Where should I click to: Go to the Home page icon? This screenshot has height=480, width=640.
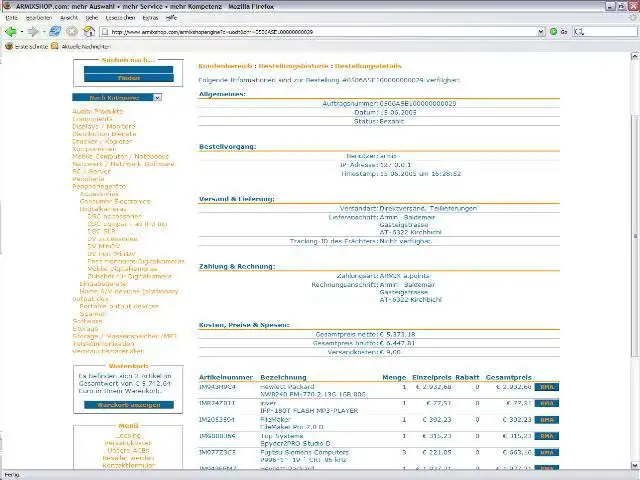(89, 31)
